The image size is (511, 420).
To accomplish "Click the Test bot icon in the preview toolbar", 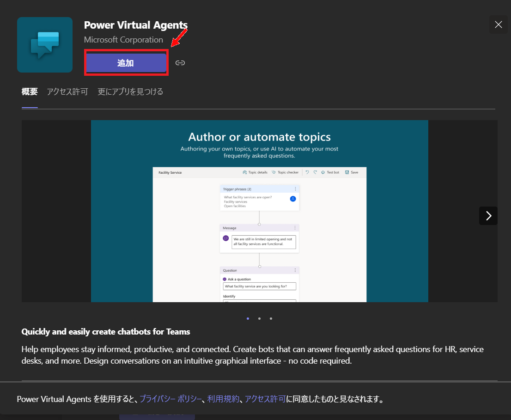I will (x=323, y=172).
